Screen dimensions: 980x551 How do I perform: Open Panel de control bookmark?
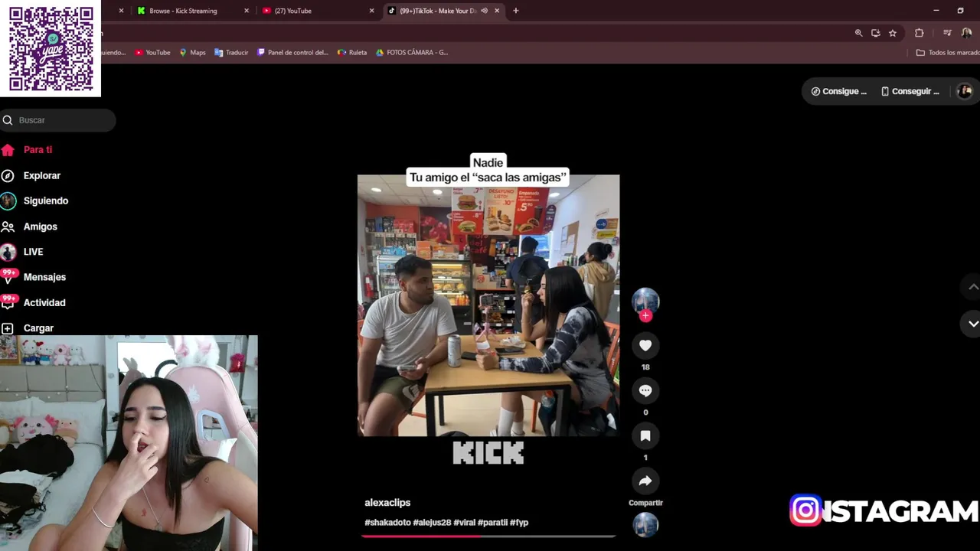pos(292,53)
